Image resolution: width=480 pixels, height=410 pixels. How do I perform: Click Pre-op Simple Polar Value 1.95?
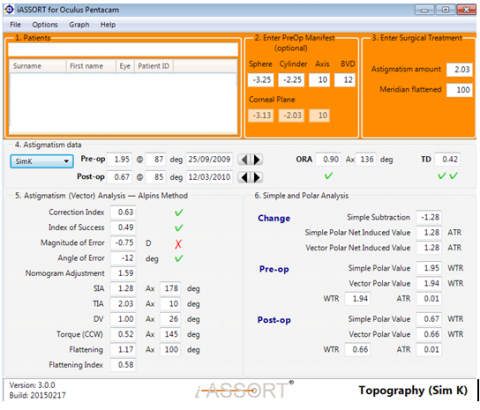click(x=429, y=268)
